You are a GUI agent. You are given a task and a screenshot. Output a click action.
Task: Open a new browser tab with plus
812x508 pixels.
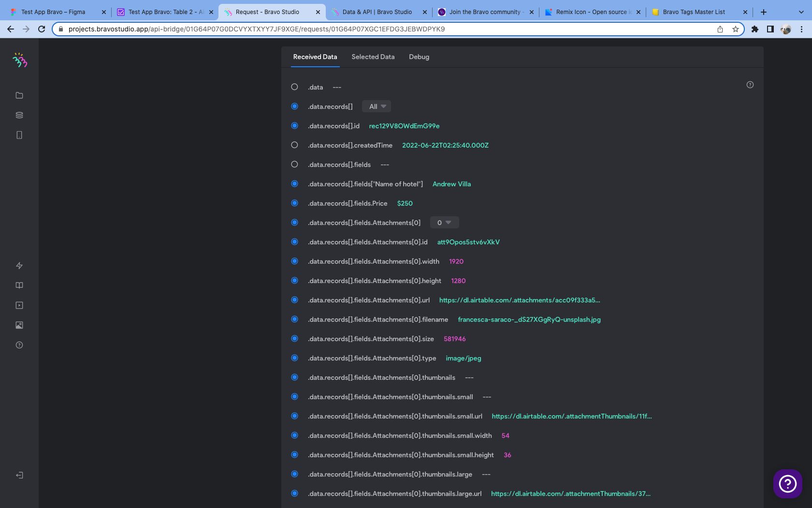764,12
